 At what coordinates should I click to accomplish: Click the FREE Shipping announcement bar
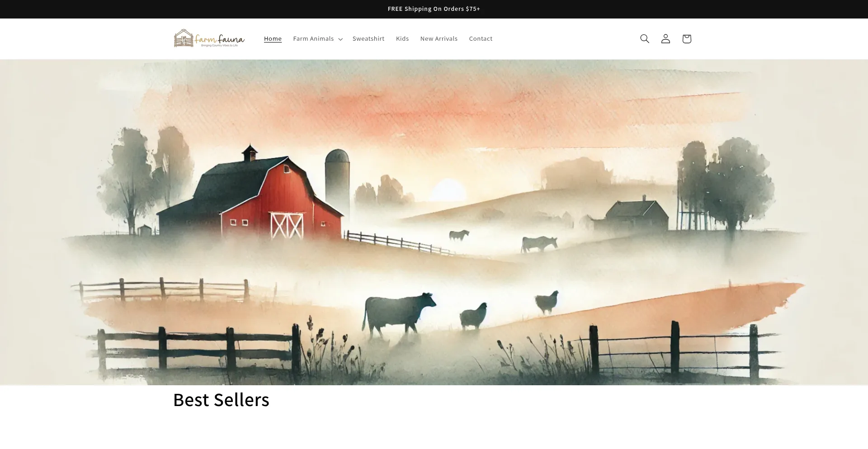click(434, 9)
